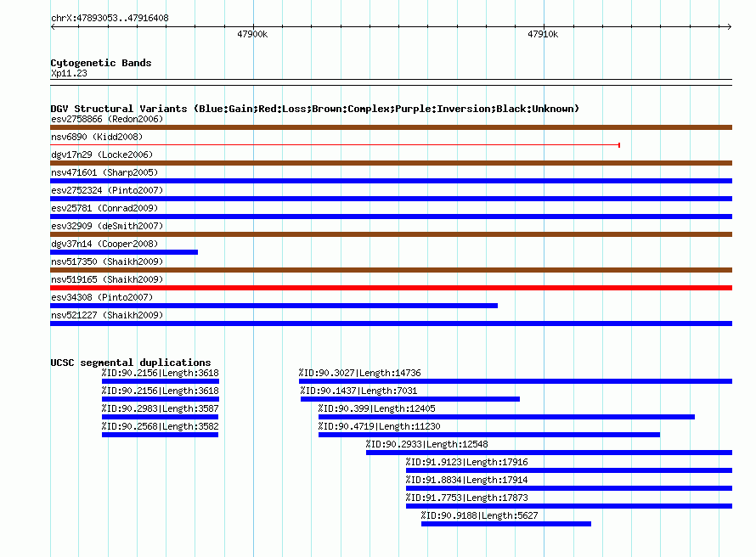Click the %ID:90.1437|Length:7031 duplication label
Image resolution: width=756 pixels, height=557 pixels.
(358, 391)
